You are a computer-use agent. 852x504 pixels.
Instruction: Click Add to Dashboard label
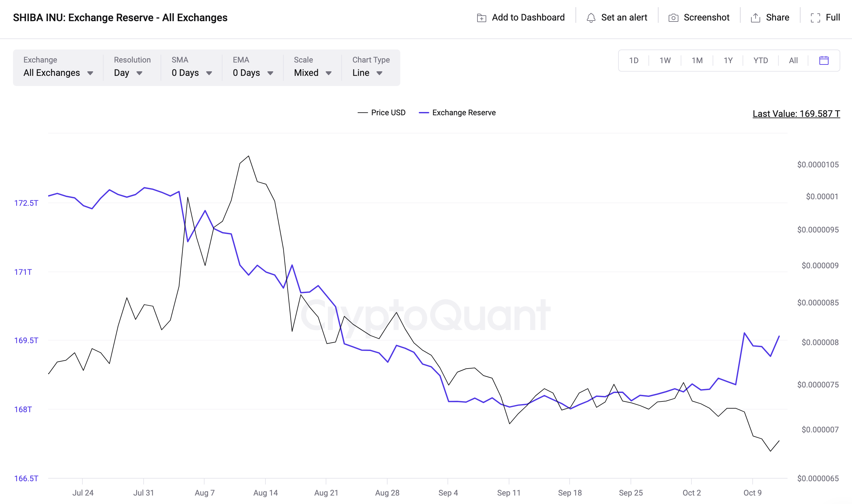point(528,17)
